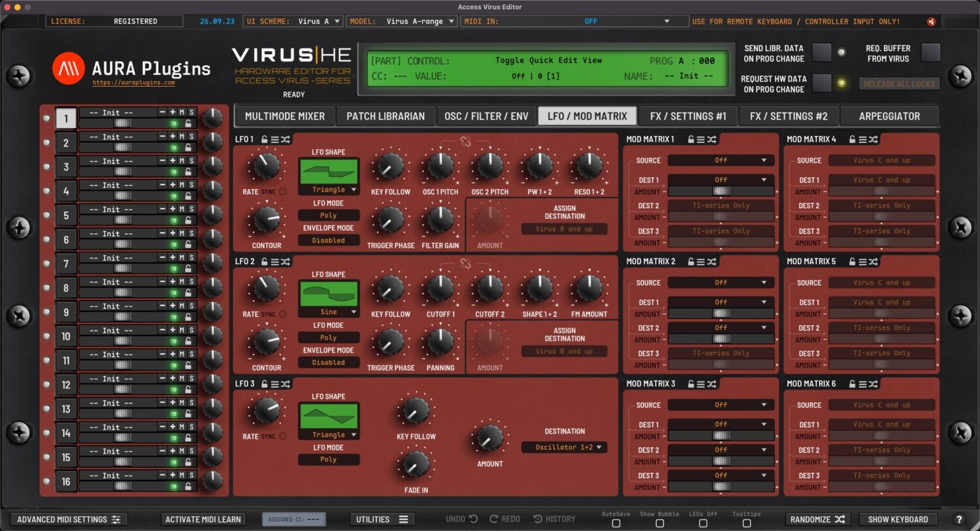The image size is (980, 531).
Task: Randomize Mod Matrix 4 via shuffle icon
Action: pyautogui.click(x=874, y=139)
